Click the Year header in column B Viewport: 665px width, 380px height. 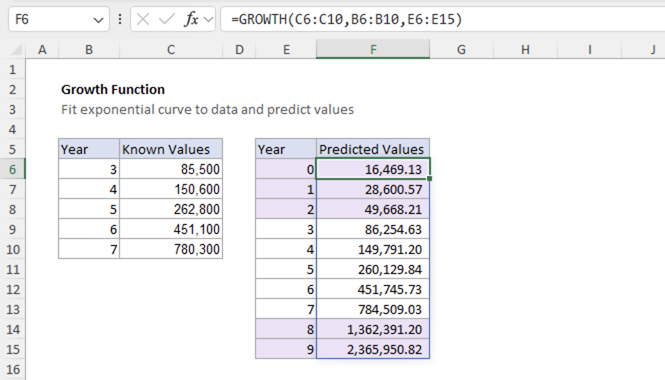(89, 149)
